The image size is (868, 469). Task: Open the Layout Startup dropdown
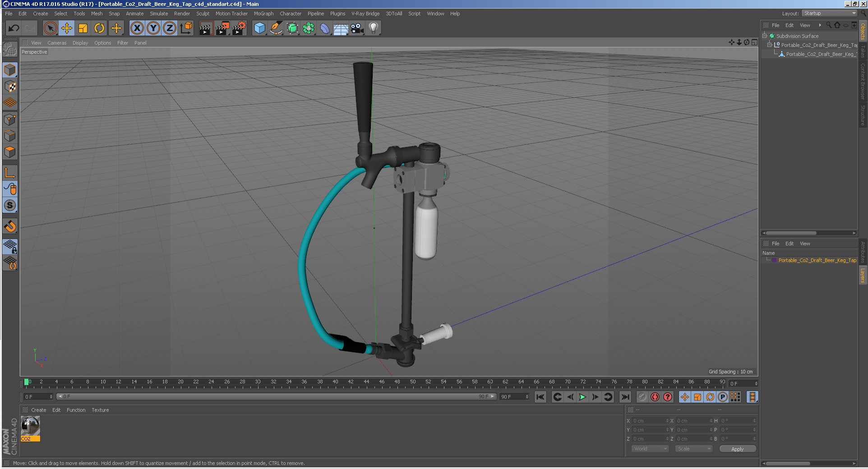(x=829, y=13)
